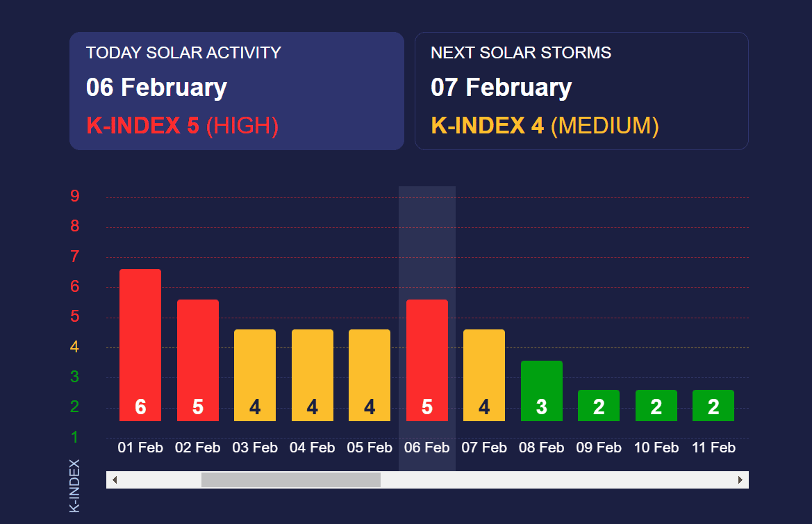The image size is (812, 524).
Task: Click the horizontal scrollbar thumb
Action: click(x=291, y=480)
